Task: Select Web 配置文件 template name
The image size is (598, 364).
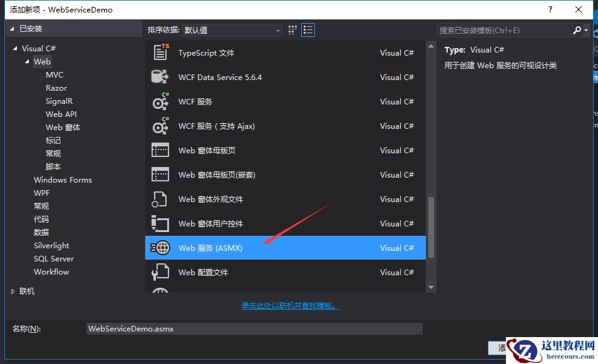Action: tap(204, 272)
